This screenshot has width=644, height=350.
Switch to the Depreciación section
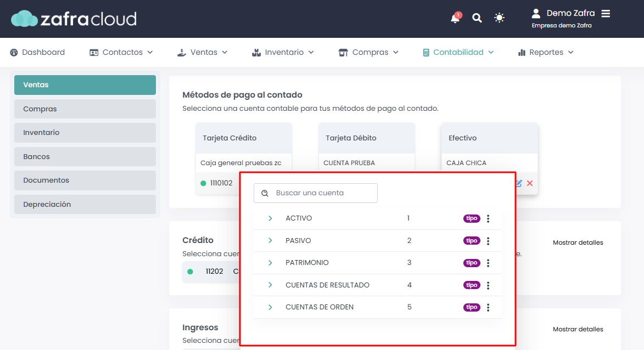pyautogui.click(x=85, y=204)
